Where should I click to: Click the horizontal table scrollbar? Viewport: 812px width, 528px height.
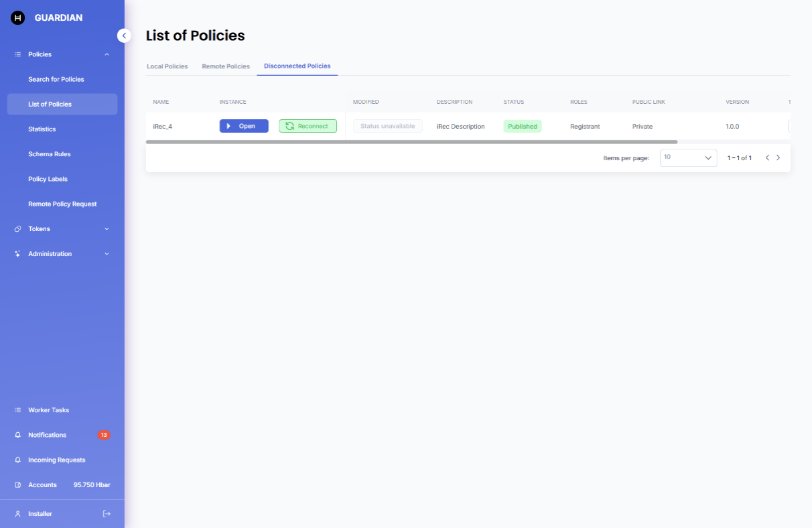[411, 142]
